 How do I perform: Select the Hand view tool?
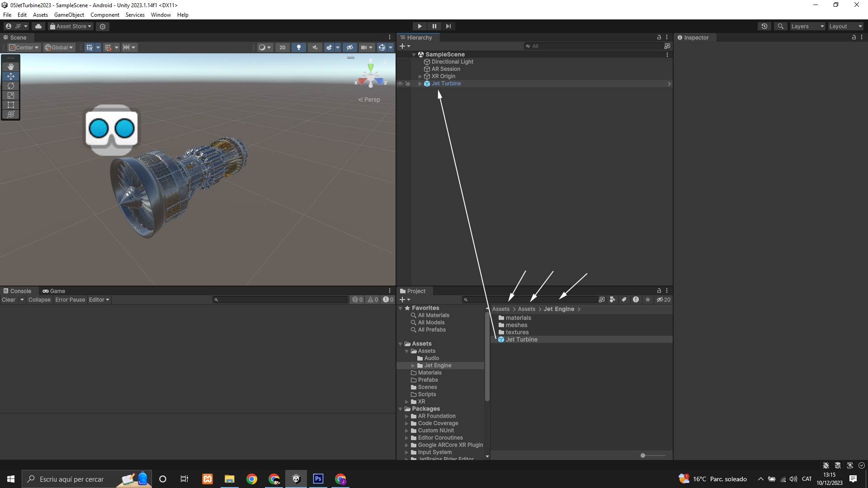[11, 66]
